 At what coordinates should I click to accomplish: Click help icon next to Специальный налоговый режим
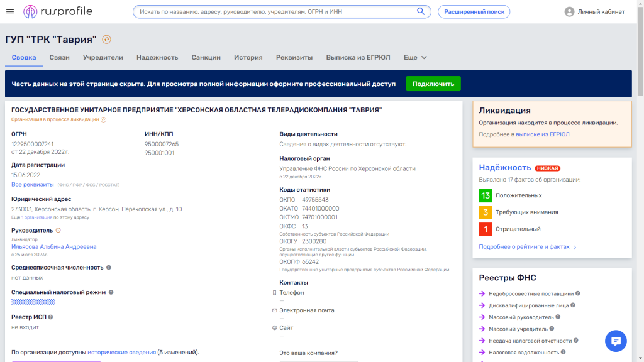111,293
